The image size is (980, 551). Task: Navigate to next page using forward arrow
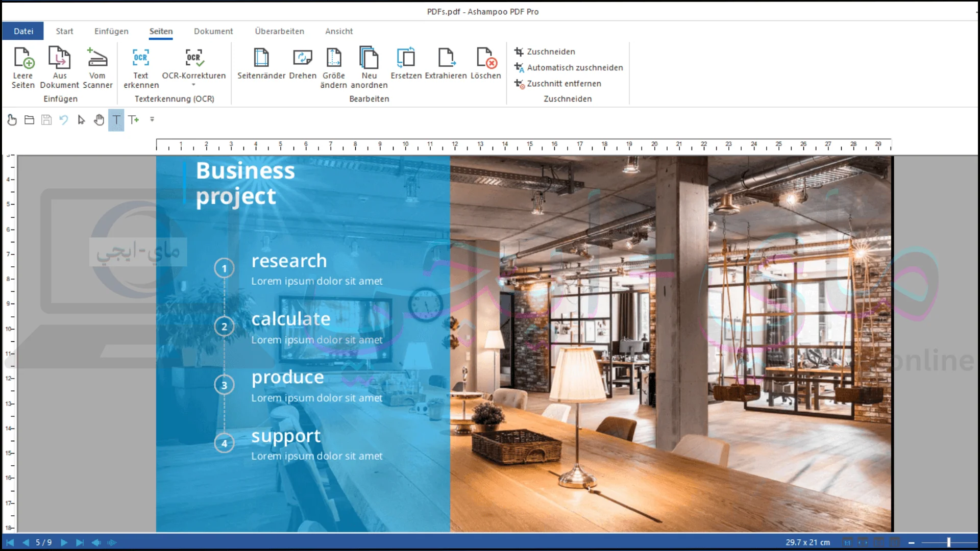tap(64, 542)
